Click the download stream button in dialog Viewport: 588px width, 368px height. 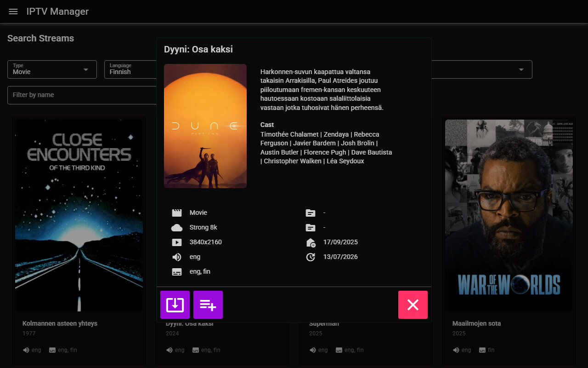(x=175, y=305)
